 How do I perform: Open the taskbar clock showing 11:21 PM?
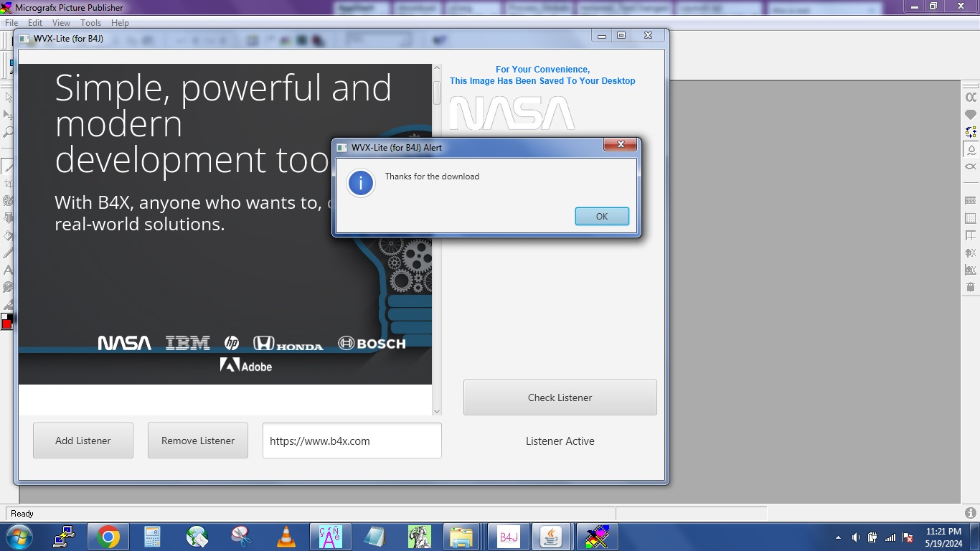[x=943, y=537]
